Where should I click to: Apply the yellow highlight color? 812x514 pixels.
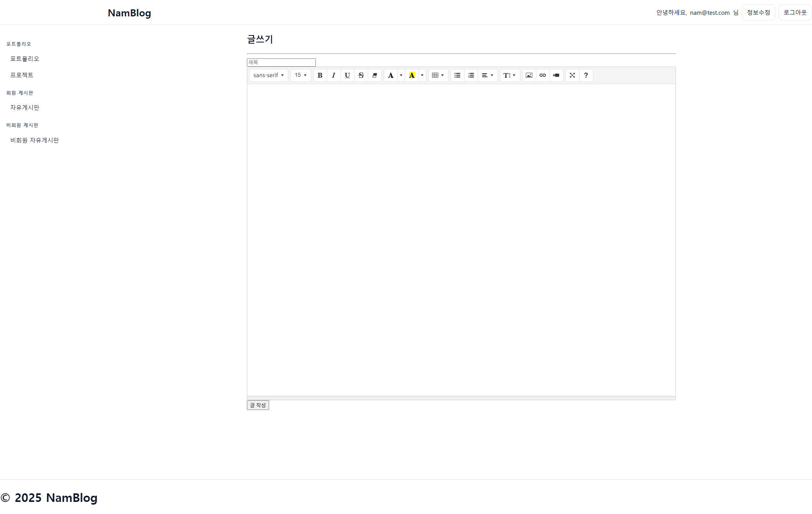click(x=412, y=75)
